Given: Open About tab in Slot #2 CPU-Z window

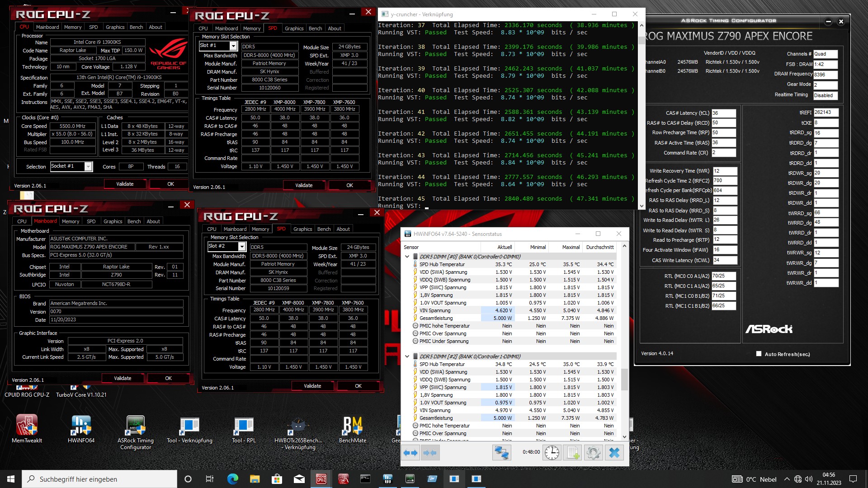Looking at the screenshot, I should click(343, 229).
